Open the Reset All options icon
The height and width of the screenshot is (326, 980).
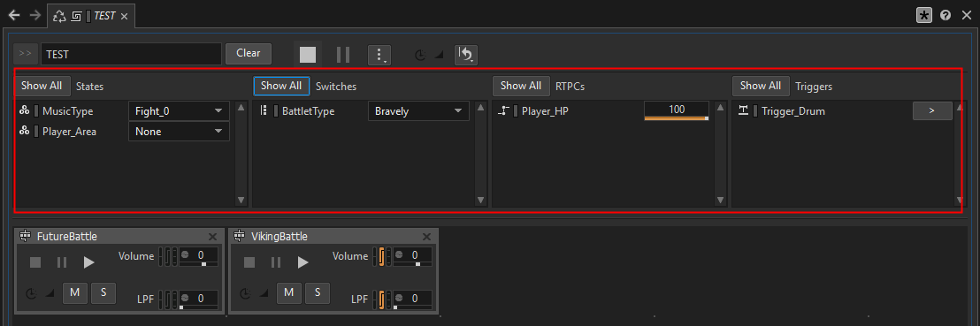click(x=465, y=55)
